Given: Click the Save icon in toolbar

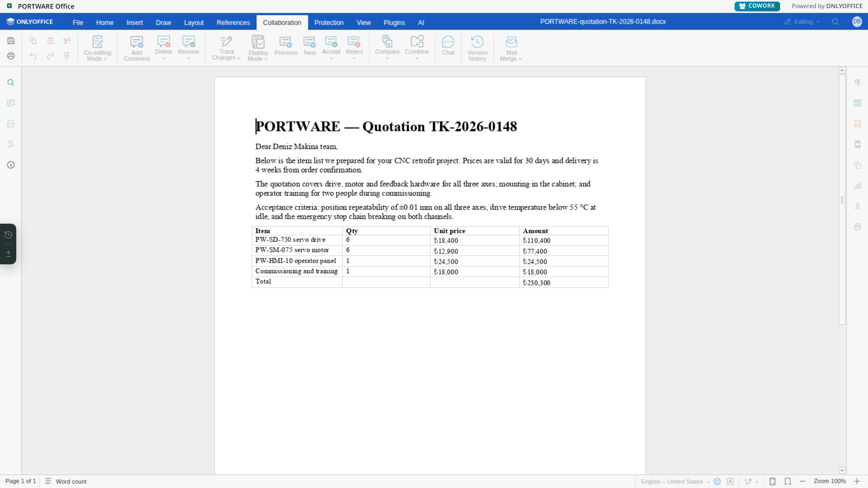Looking at the screenshot, I should (11, 41).
